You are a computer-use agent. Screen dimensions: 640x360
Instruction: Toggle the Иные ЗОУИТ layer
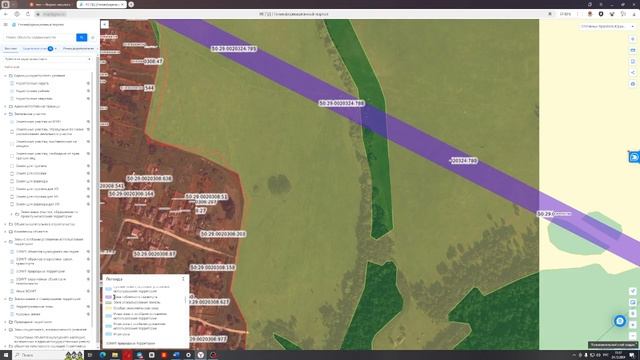point(12,291)
